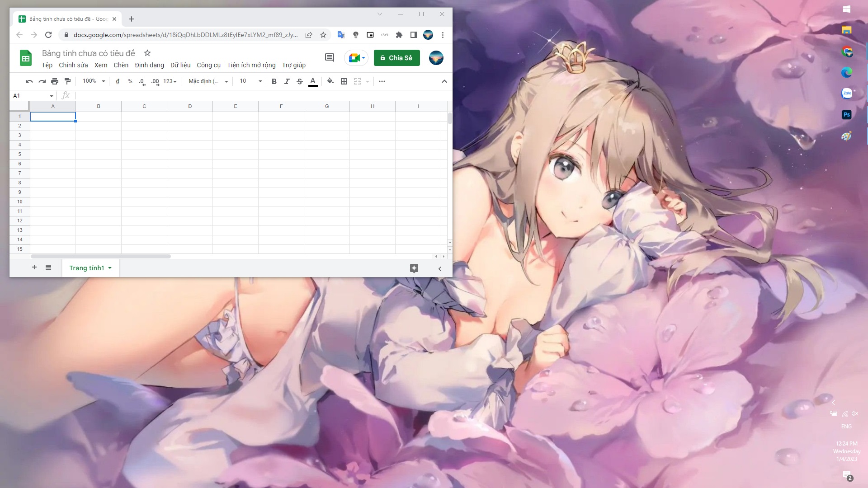
Task: Open Photoshop from the taskbar
Action: [x=847, y=115]
